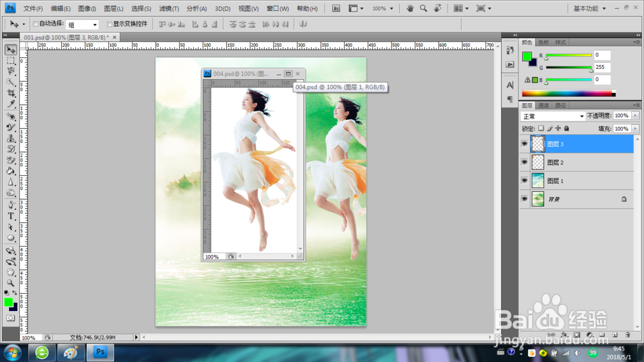644x362 pixels.
Task: Select the Lasso tool
Action: click(11, 71)
